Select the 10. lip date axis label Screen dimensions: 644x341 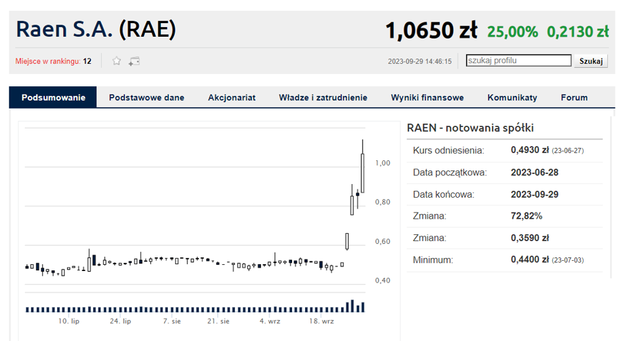(x=69, y=321)
